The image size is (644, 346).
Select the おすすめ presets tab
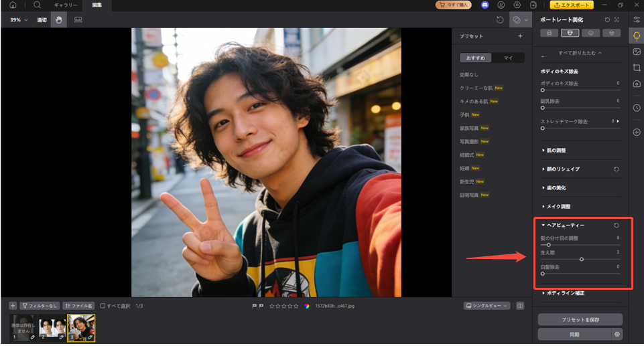476,58
